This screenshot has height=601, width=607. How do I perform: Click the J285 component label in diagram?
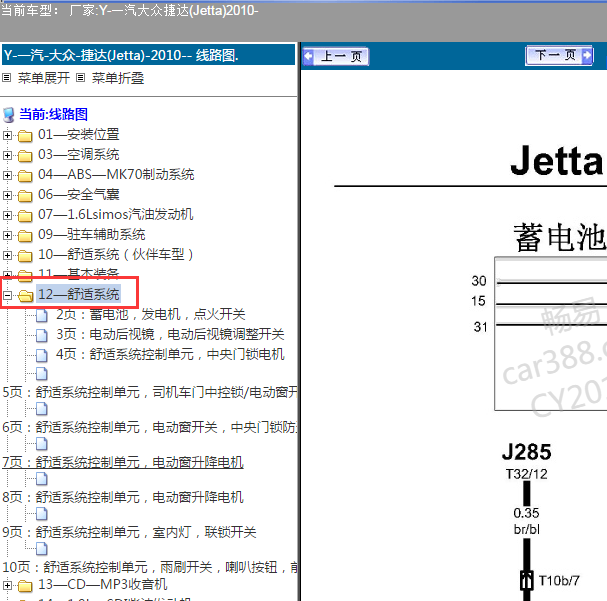coord(526,452)
